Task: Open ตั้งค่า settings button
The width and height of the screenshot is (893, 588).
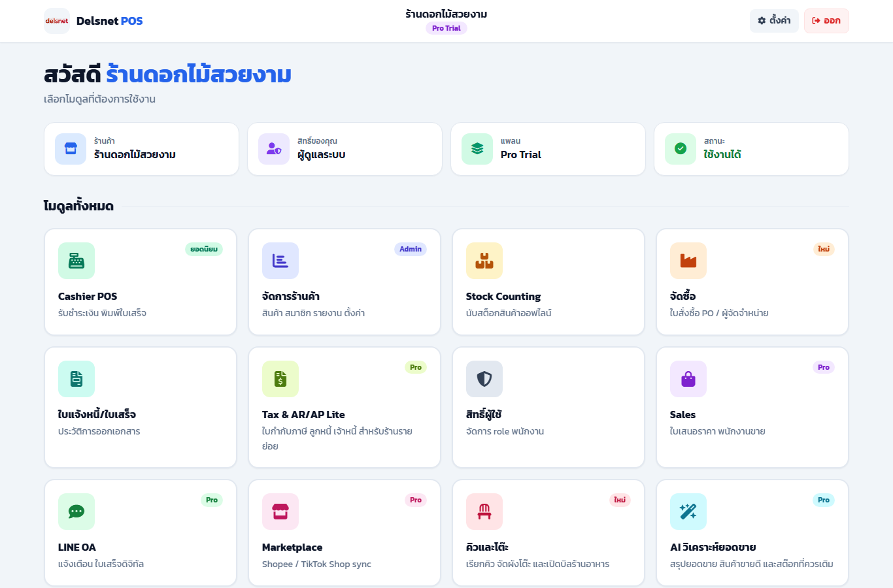Action: 774,21
